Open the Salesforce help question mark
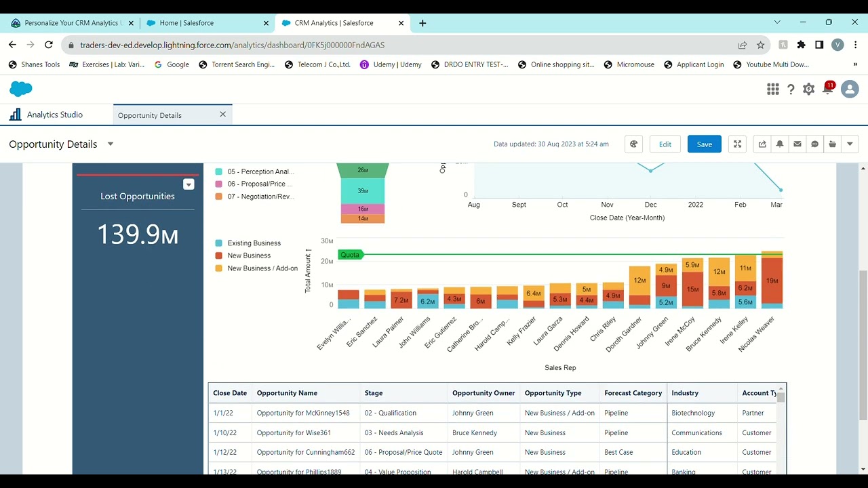This screenshot has height=488, width=868. point(791,89)
